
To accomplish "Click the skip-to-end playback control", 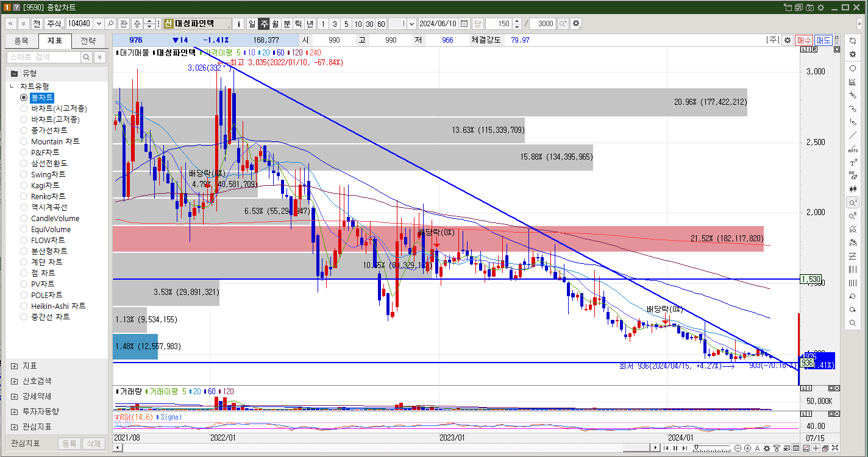I will [685, 448].
